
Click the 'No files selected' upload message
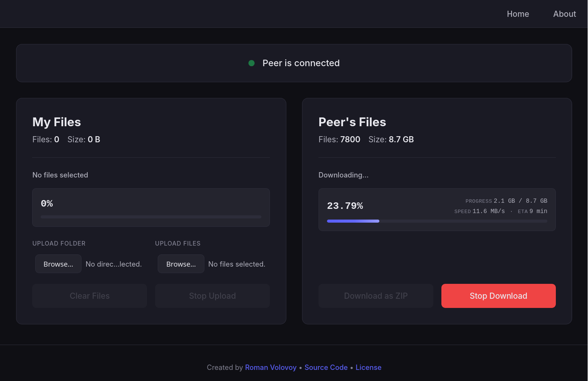tap(60, 175)
